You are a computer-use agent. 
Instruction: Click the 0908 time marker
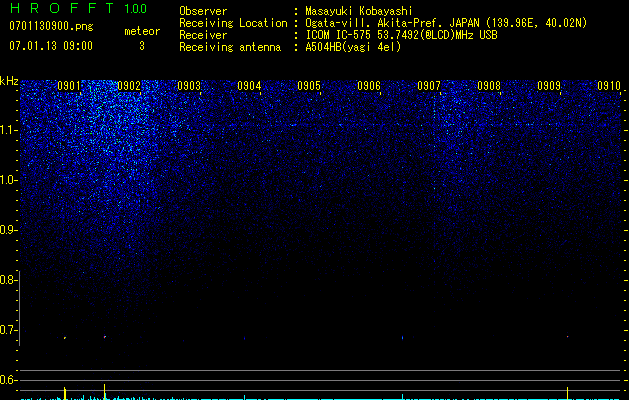click(489, 86)
